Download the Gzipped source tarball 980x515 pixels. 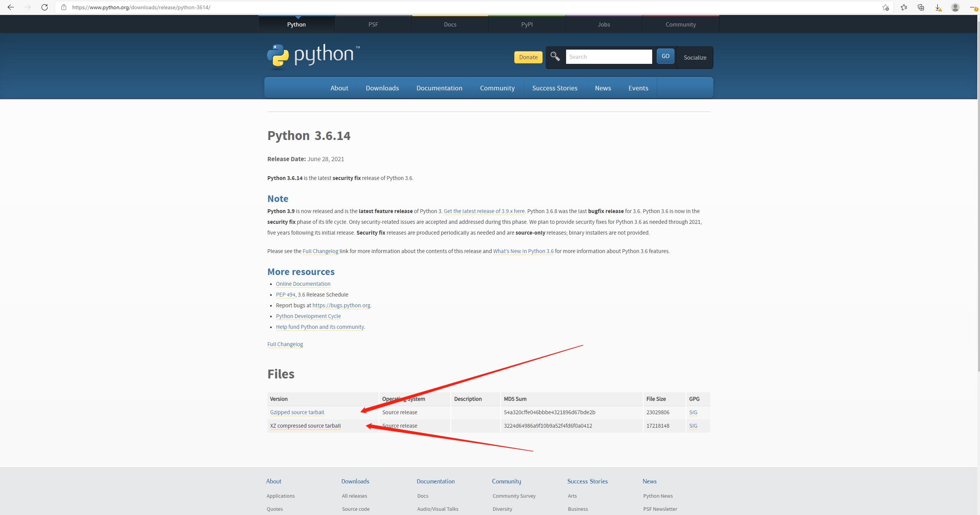(297, 412)
